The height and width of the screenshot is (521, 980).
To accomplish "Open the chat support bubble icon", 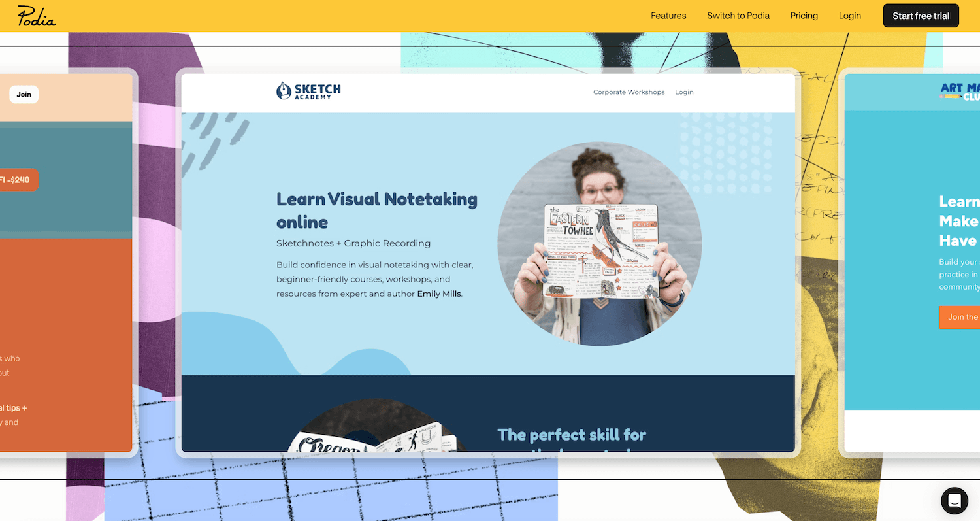I will (954, 501).
